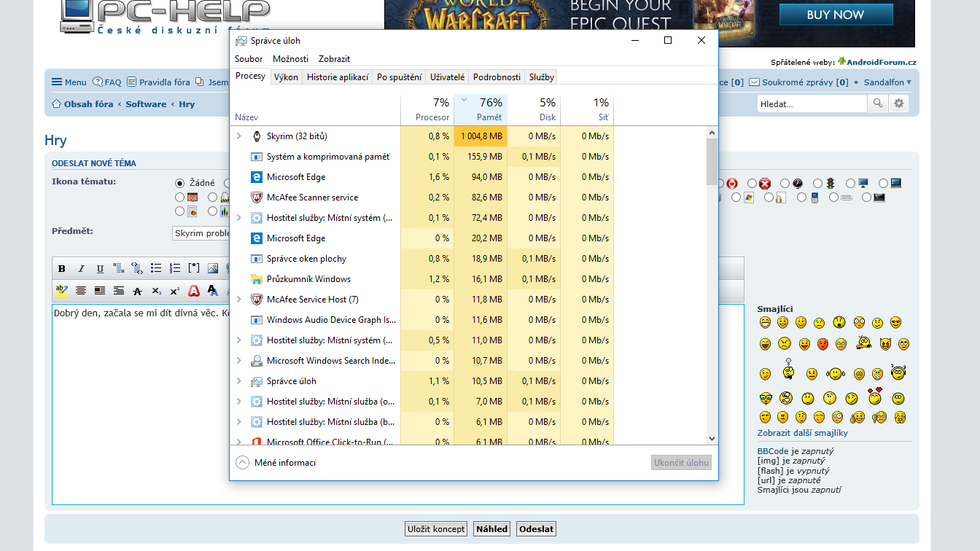Select the mobile phone topic icon radio
Screen dimensions: 980x551
[802, 198]
